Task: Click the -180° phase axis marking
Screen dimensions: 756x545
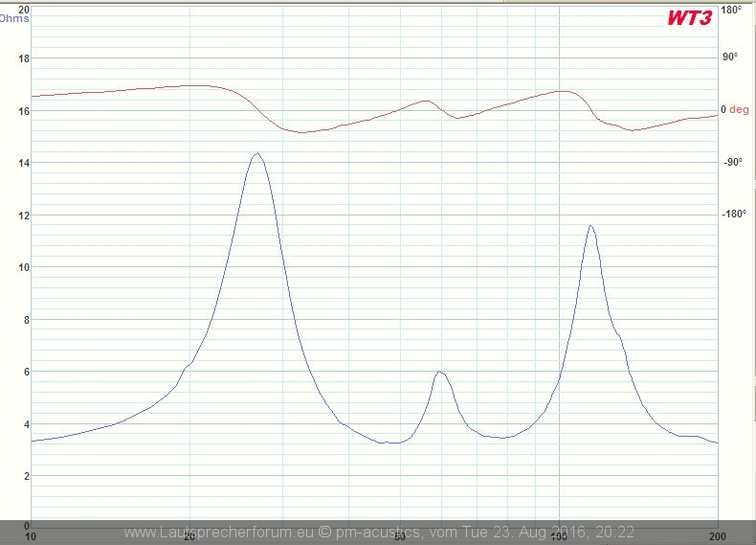Action: (733, 214)
